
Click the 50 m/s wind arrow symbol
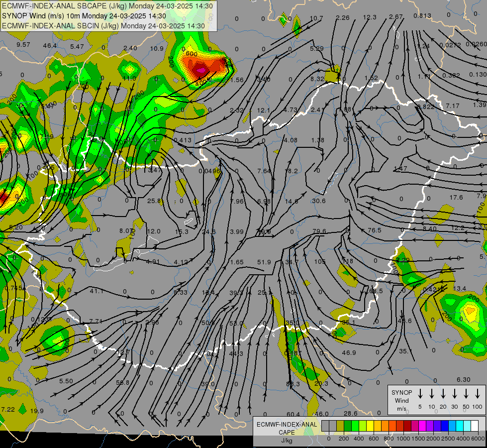466,394
